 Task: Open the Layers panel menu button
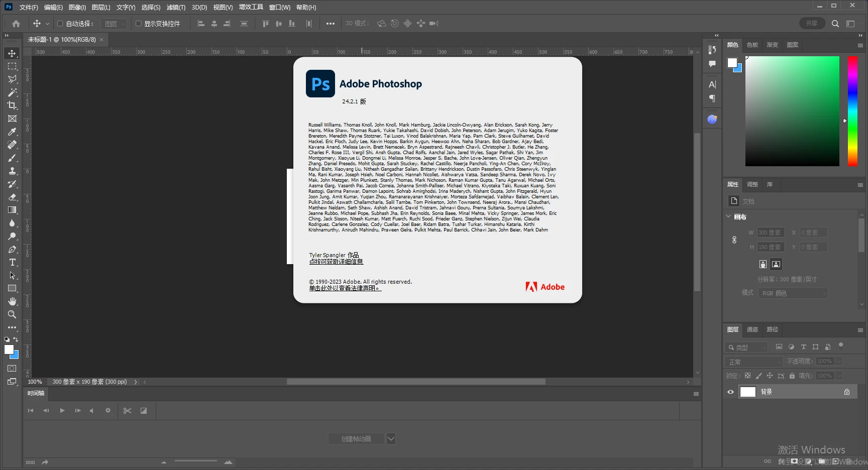pos(860,330)
